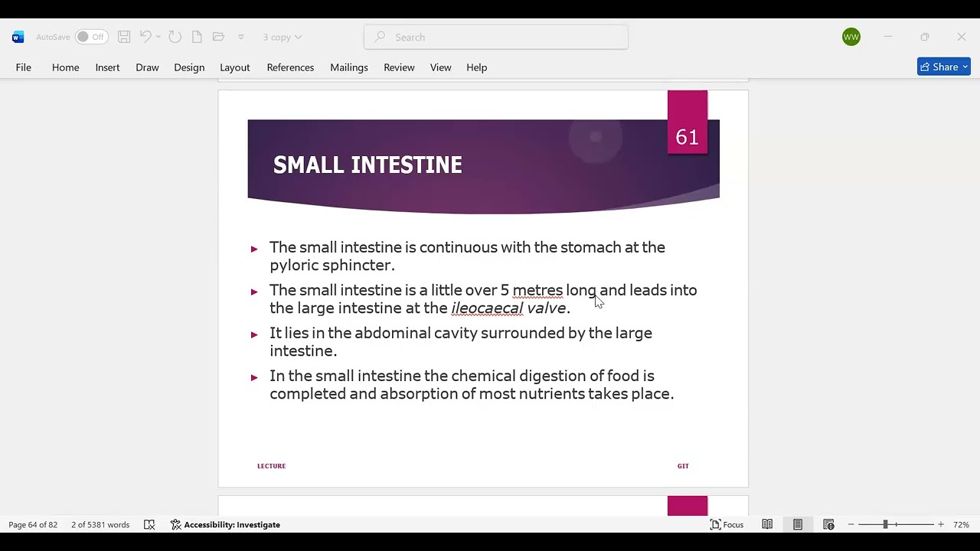980x551 pixels.
Task: Switch to the Layout tab
Action: pyautogui.click(x=235, y=67)
